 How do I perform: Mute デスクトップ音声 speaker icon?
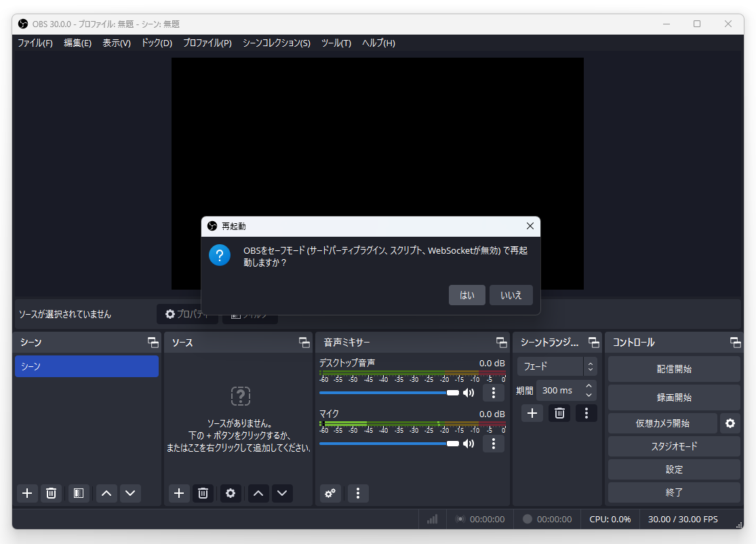coord(469,393)
